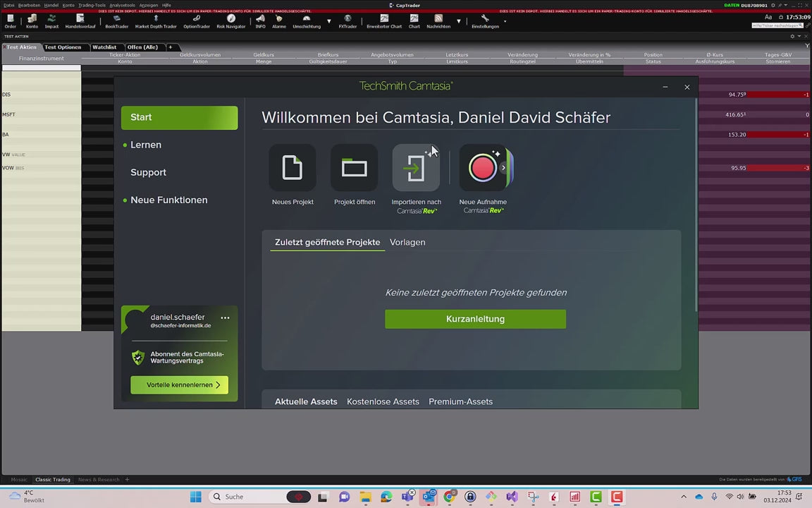This screenshot has height=508, width=812.
Task: Switch to News & Research workspace tab
Action: [x=99, y=480]
